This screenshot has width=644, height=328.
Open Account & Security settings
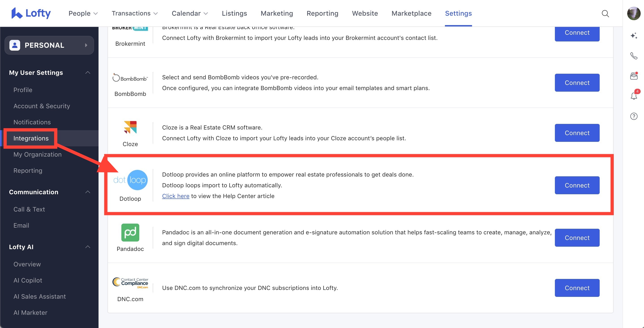pyautogui.click(x=42, y=106)
